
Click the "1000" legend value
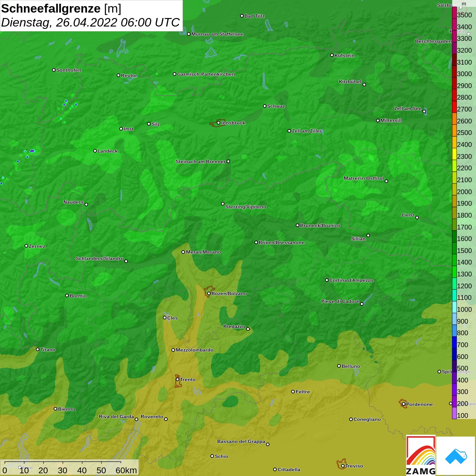click(464, 309)
